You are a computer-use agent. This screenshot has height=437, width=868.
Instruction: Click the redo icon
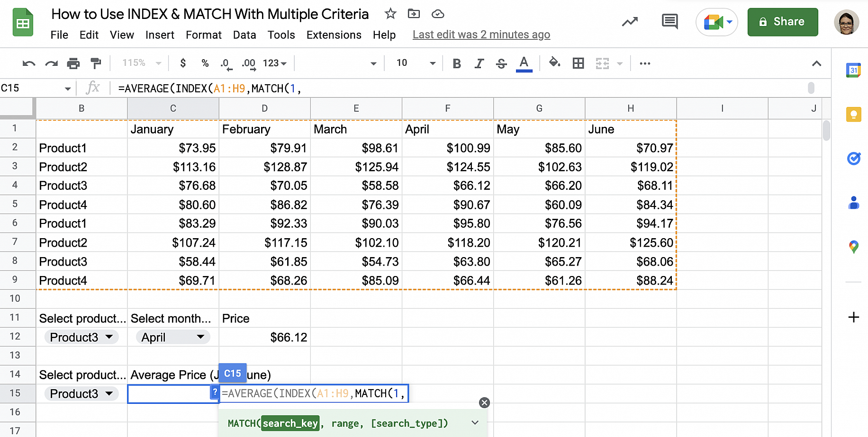coord(51,63)
